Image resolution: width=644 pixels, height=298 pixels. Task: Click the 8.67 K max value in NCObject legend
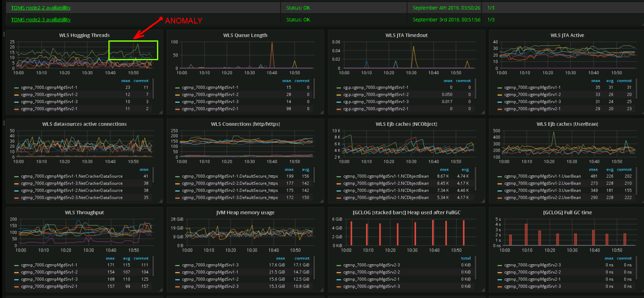pyautogui.click(x=442, y=176)
